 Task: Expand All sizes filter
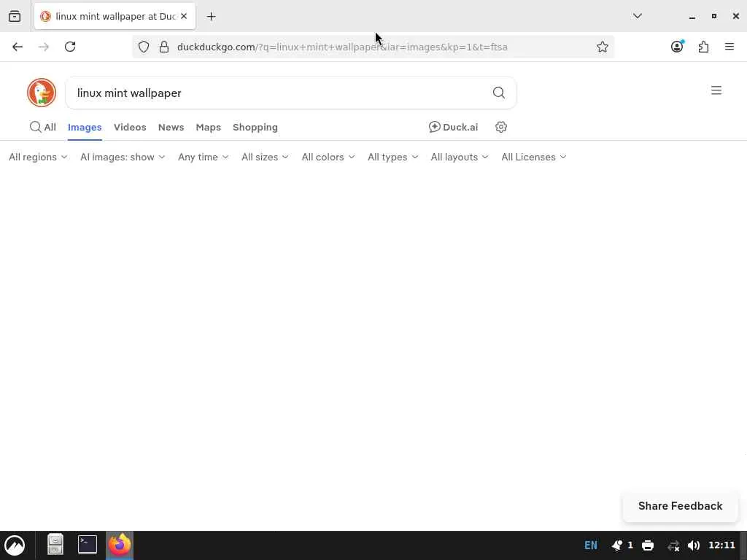point(265,157)
